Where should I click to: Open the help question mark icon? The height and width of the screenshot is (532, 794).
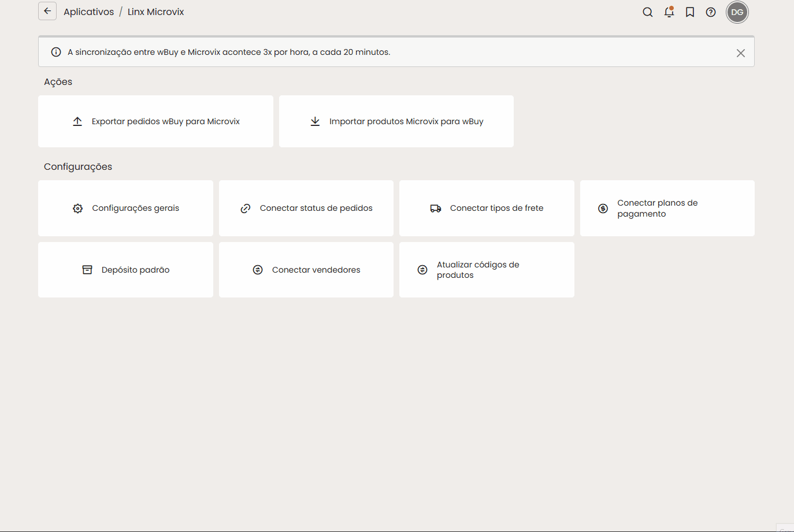(711, 12)
